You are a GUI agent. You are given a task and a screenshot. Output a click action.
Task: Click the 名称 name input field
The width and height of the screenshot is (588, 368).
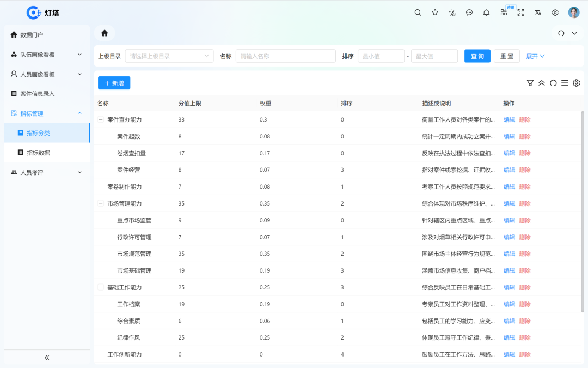pyautogui.click(x=285, y=56)
